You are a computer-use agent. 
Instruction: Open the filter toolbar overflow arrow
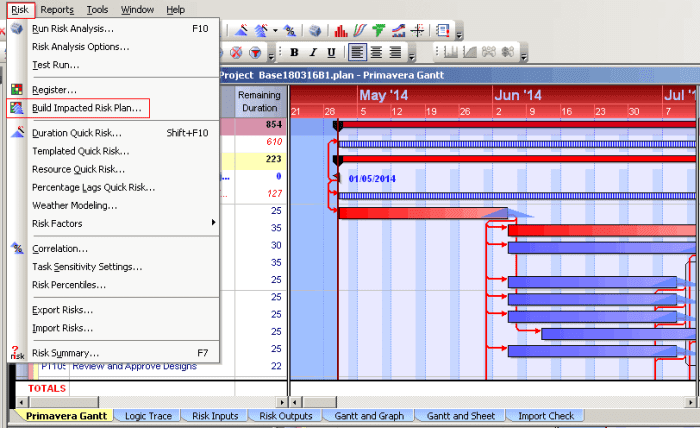[x=271, y=56]
